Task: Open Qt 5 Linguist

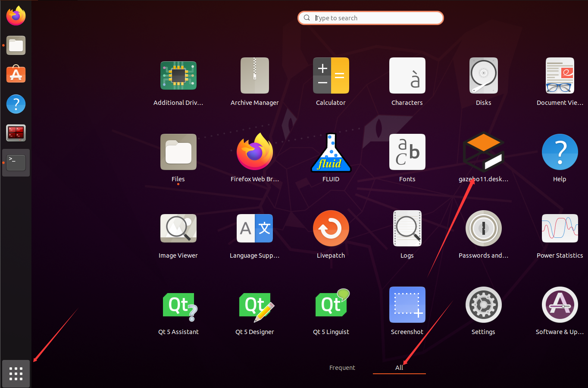Action: 332,303
